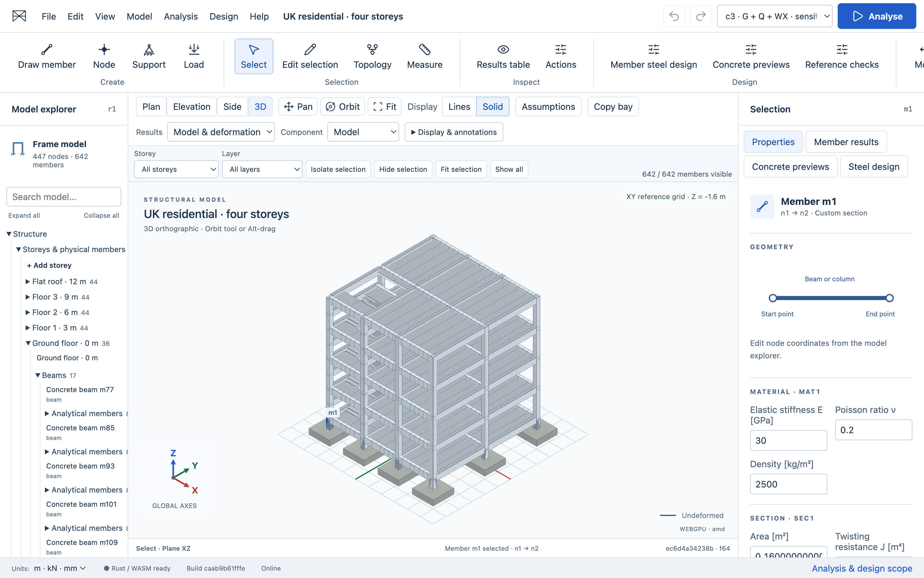Activate the Select tool
924x578 pixels.
point(253,57)
